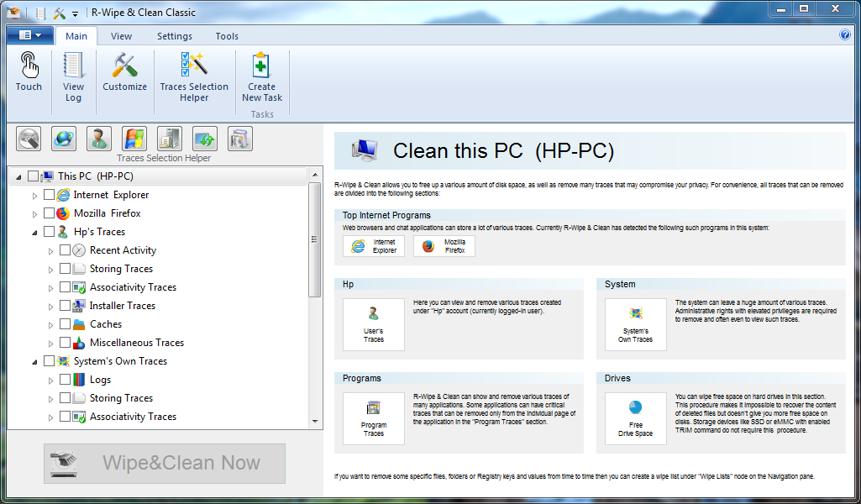Check the System's Own Traces checkbox
861x504 pixels.
point(49,360)
